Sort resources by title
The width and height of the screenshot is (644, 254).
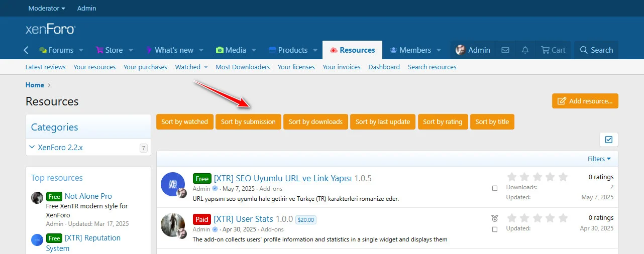pos(492,121)
